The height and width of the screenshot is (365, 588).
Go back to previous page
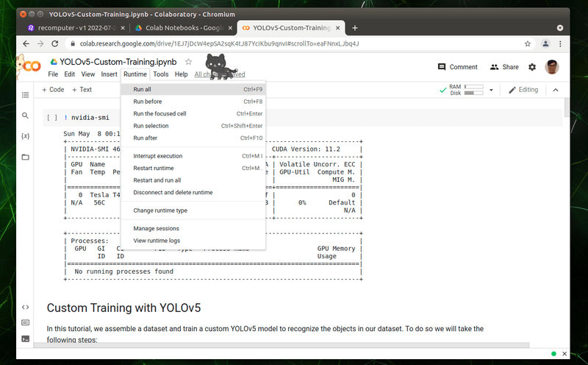pos(26,43)
